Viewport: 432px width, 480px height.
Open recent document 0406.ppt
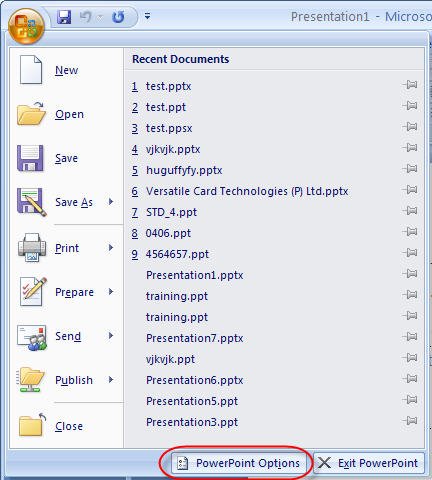click(168, 233)
